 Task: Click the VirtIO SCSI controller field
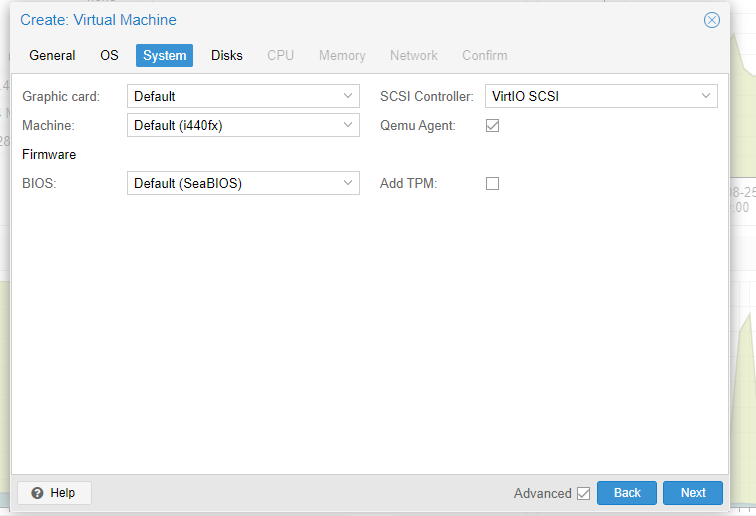click(590, 97)
